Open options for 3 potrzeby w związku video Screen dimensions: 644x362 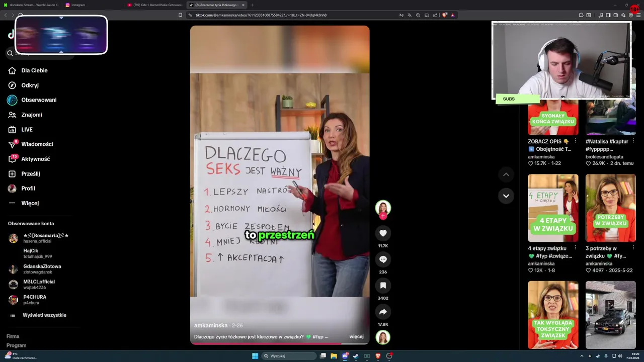(633, 248)
